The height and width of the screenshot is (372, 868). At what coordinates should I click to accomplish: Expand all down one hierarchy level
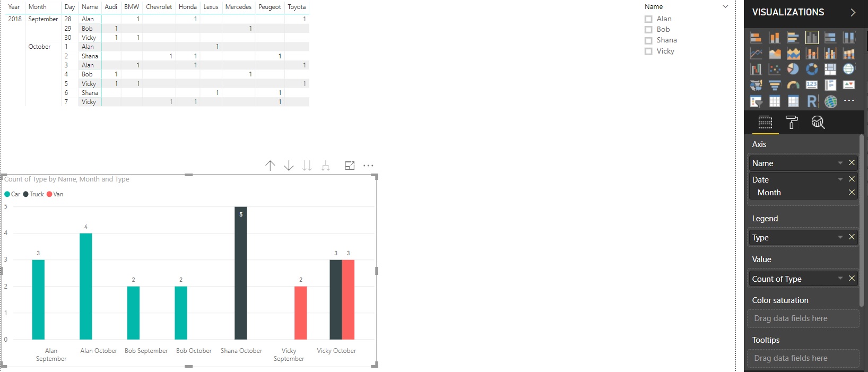tap(326, 166)
